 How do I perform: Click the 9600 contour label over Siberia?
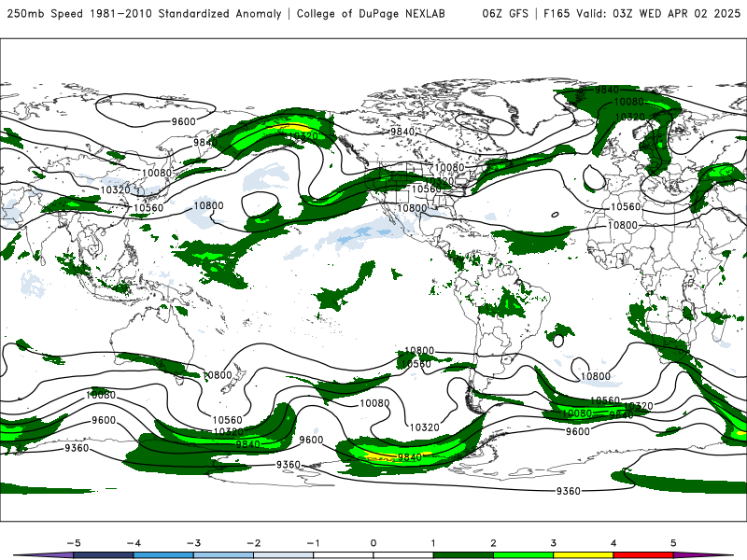[183, 122]
